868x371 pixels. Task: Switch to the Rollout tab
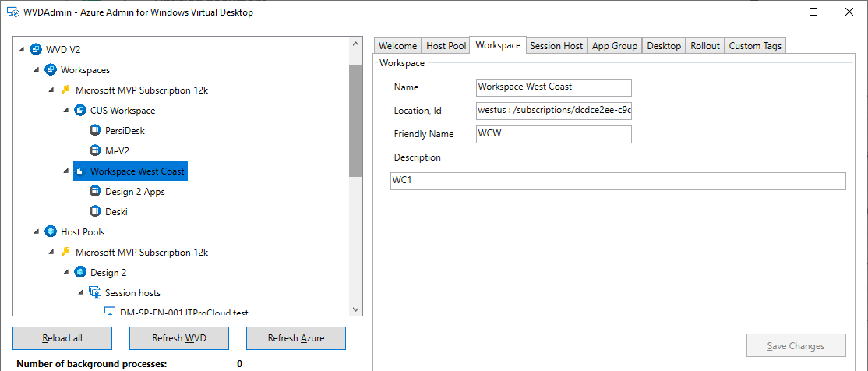click(705, 46)
